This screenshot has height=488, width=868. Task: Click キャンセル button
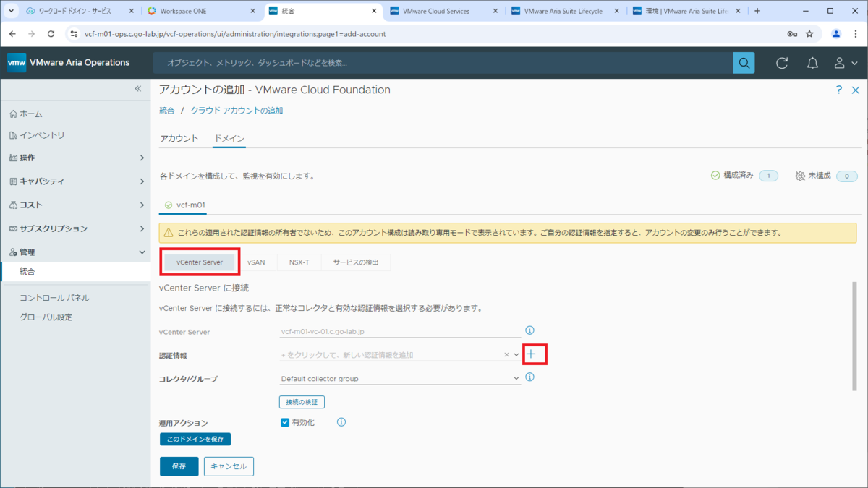coord(229,466)
